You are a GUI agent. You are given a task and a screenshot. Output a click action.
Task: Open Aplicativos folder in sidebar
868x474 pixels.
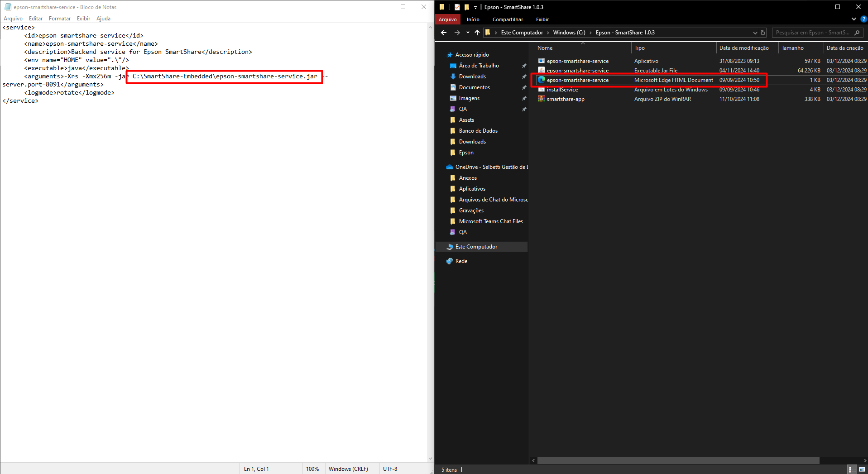(x=472, y=189)
